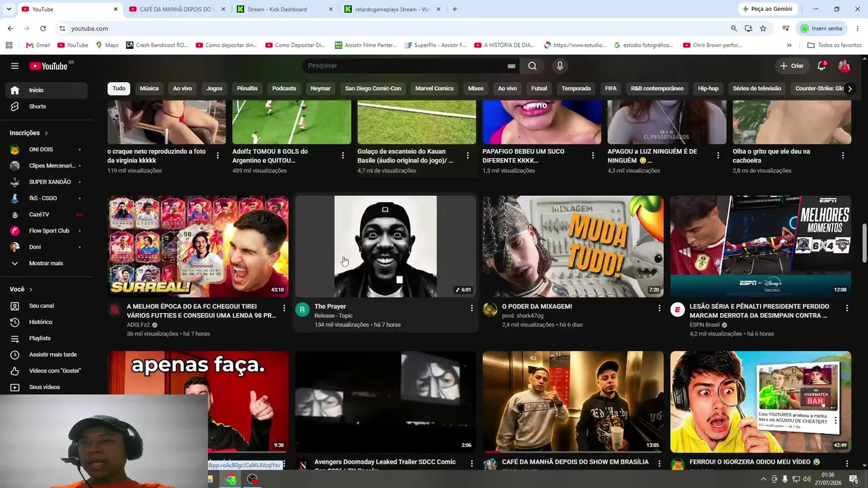Open browser zoom magnifier icon in address bar
Screen dimensions: 868x488
(x=734, y=28)
